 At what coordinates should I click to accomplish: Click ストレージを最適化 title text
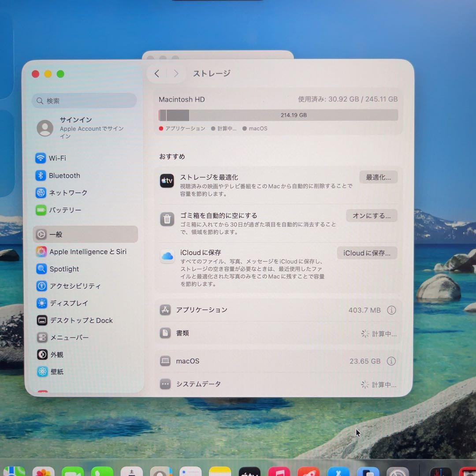coord(209,177)
